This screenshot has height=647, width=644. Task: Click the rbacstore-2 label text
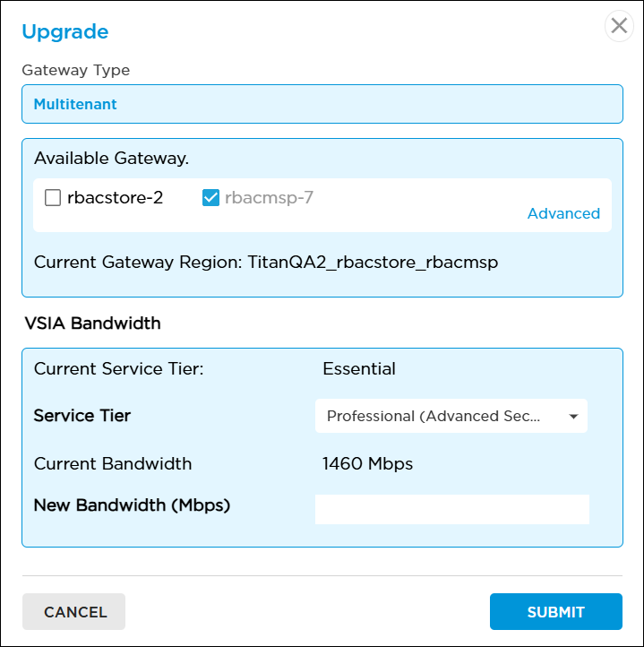click(x=115, y=198)
